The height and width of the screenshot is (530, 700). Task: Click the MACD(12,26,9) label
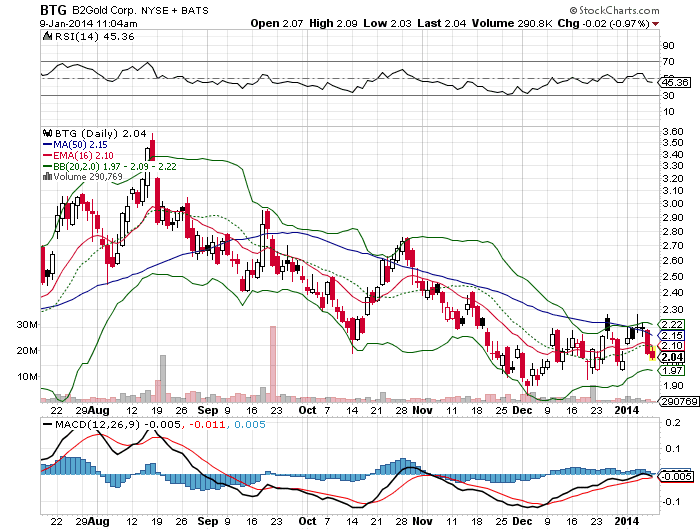click(x=97, y=424)
